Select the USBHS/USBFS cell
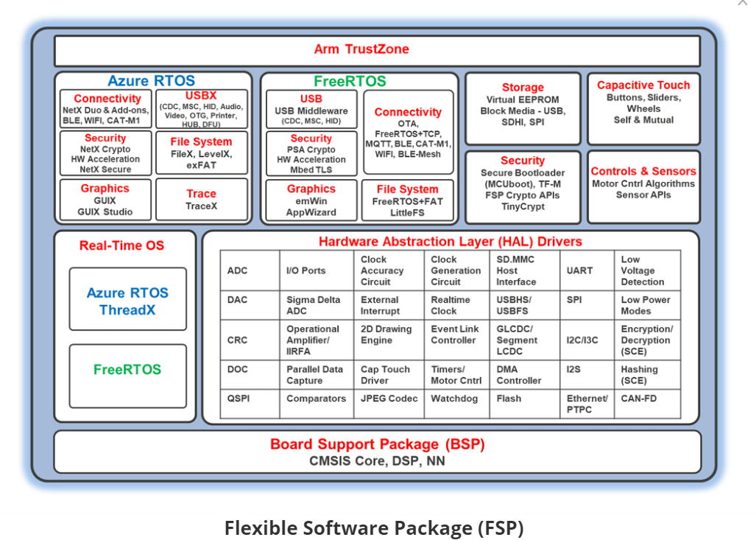The image size is (756, 540). [525, 305]
